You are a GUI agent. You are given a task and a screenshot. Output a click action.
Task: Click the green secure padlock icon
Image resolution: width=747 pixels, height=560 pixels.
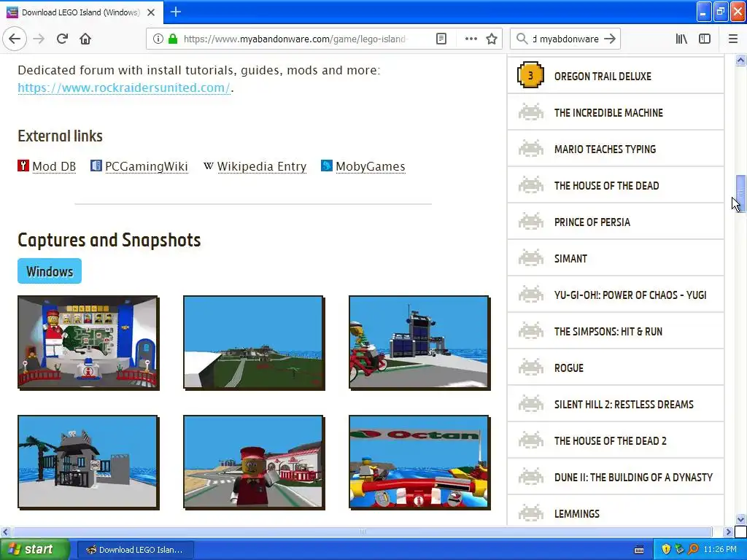pyautogui.click(x=173, y=39)
